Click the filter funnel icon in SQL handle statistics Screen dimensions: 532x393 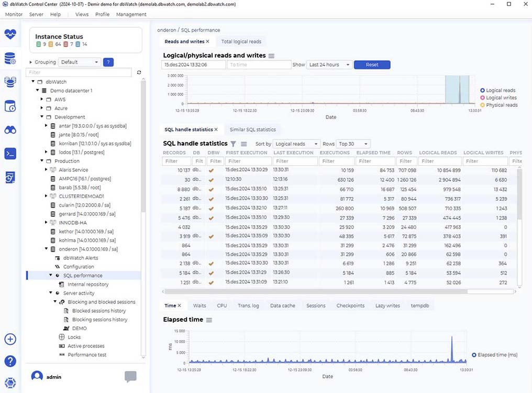click(233, 144)
